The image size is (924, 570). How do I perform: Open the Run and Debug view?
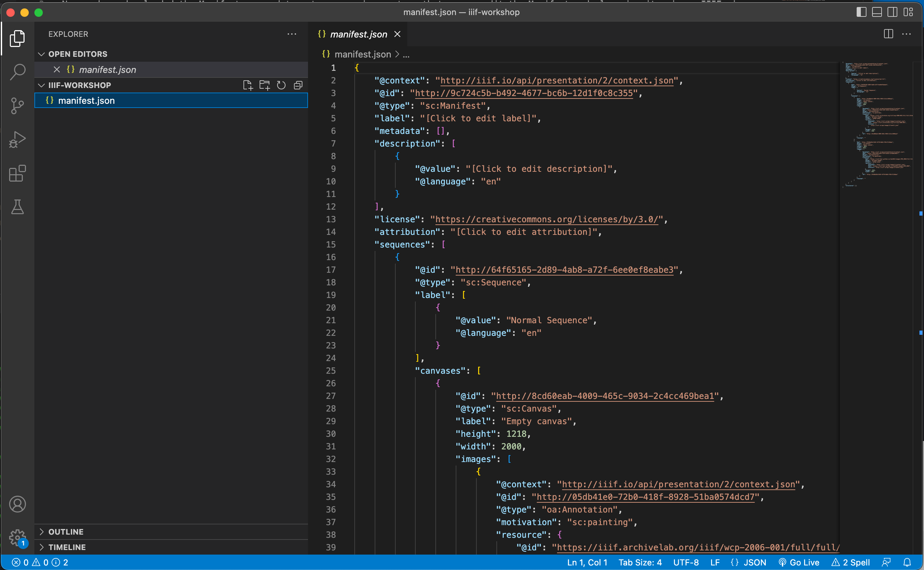(17, 140)
